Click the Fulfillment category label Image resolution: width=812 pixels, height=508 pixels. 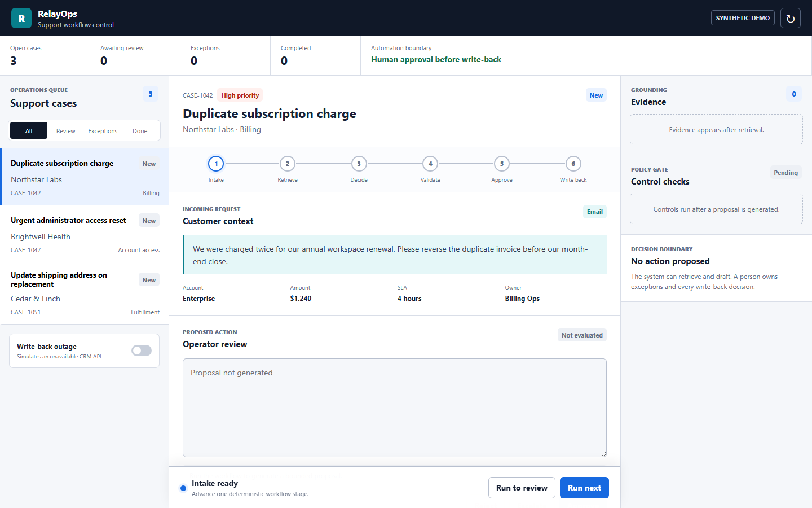145,312
